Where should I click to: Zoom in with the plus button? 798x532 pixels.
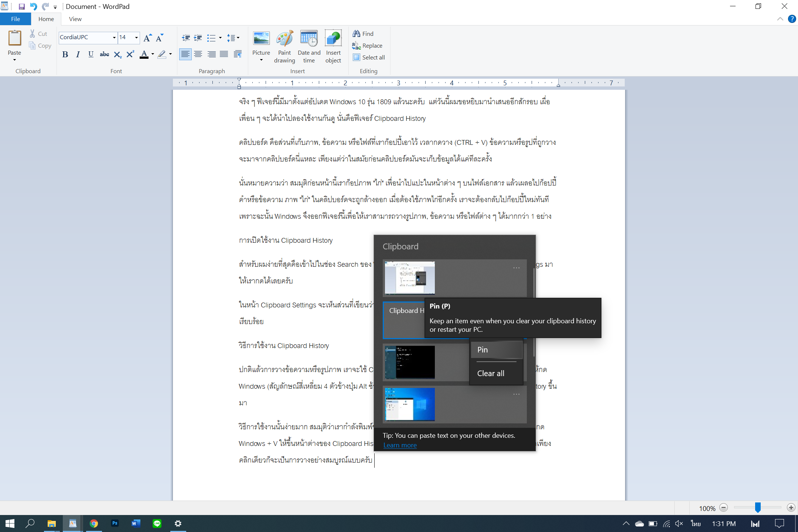tap(791, 508)
